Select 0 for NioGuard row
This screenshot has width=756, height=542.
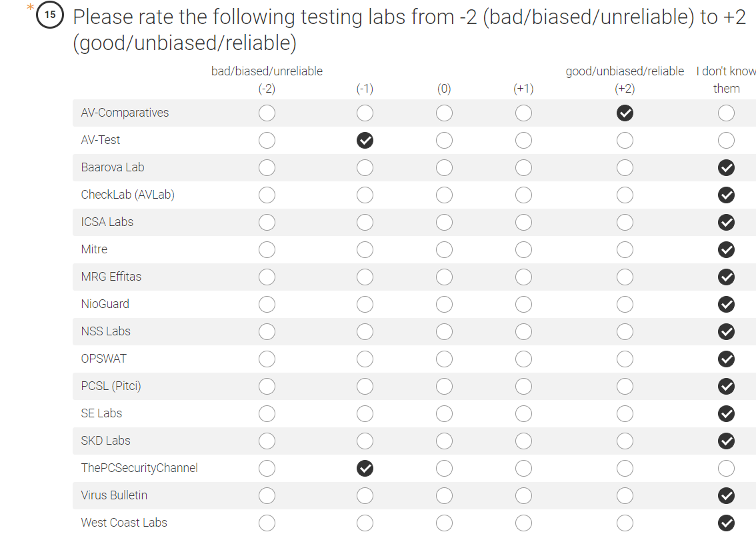[x=444, y=305]
